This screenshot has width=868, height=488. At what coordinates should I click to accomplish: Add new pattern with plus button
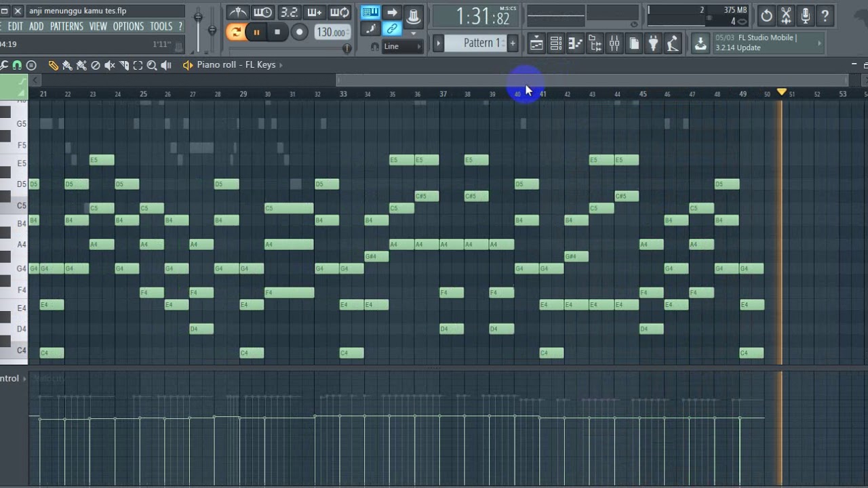[513, 43]
